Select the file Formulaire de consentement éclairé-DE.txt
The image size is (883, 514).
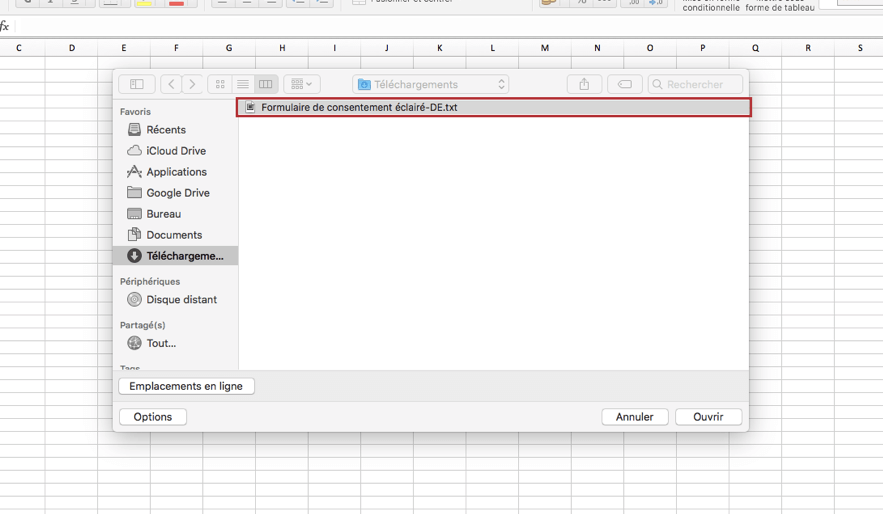[494, 107]
